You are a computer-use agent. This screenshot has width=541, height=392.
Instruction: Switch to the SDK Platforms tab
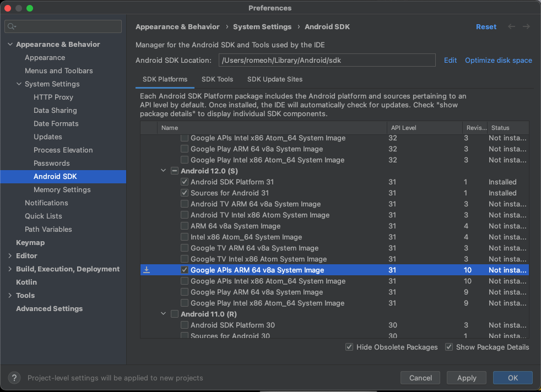tap(165, 79)
